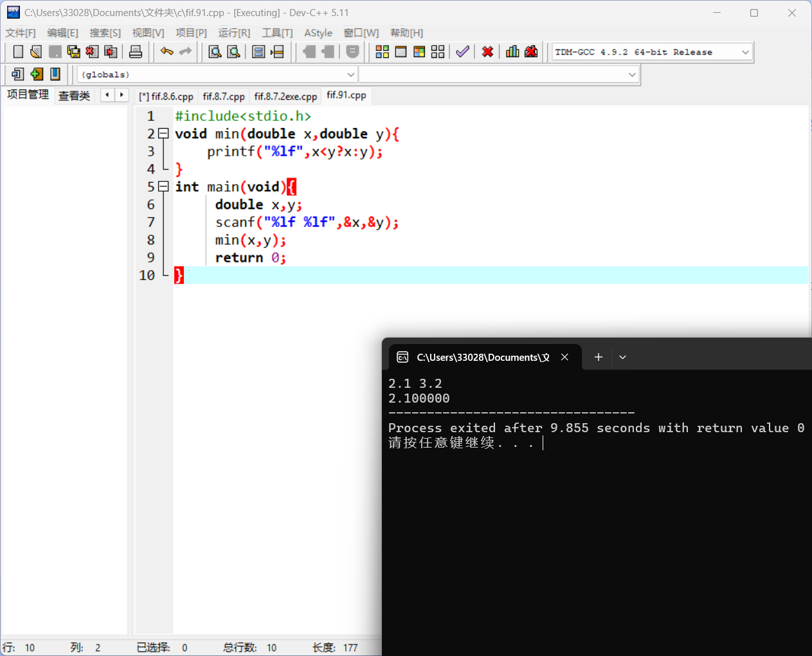812x656 pixels.
Task: Open the 文件[F] menu
Action: [x=21, y=33]
